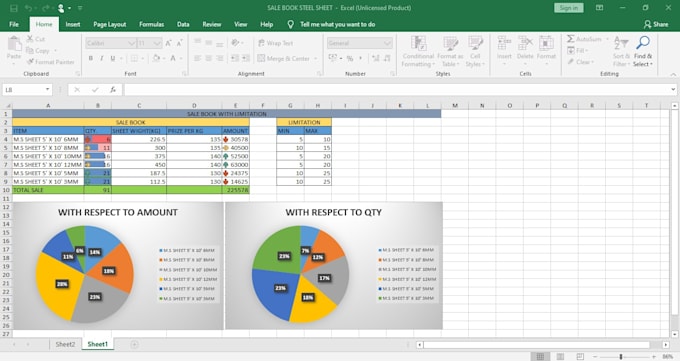Click the Share button
The height and width of the screenshot is (361, 680).
point(656,24)
